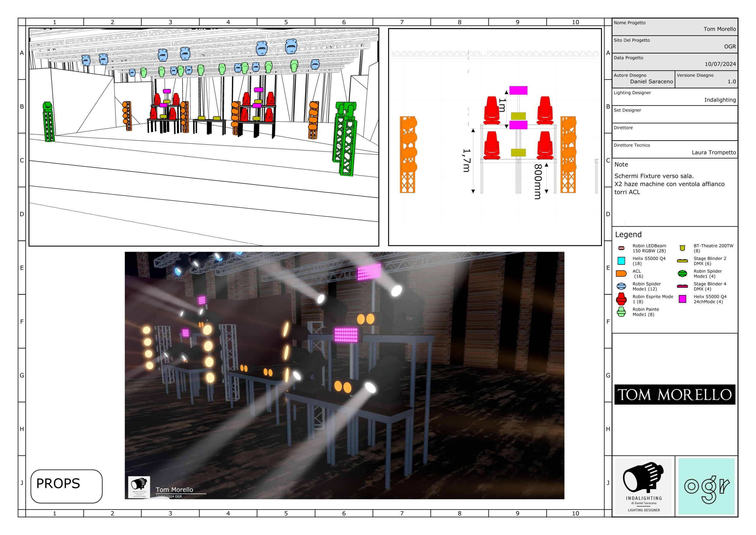Click the Nome Progetto value 'Tom Morello'
The width and height of the screenshot is (756, 535).
pyautogui.click(x=719, y=29)
